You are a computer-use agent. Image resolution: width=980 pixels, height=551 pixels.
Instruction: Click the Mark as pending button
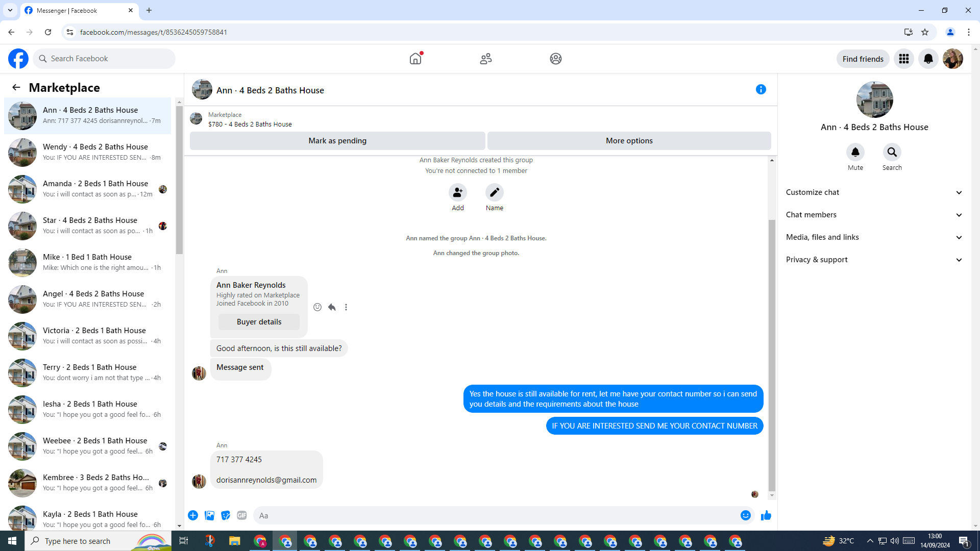coord(337,141)
